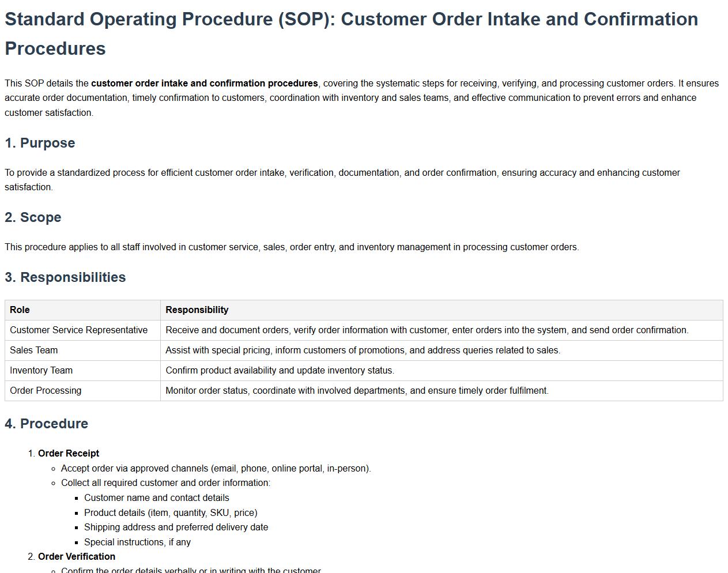Click the 'Responsibility' table column header

click(197, 310)
